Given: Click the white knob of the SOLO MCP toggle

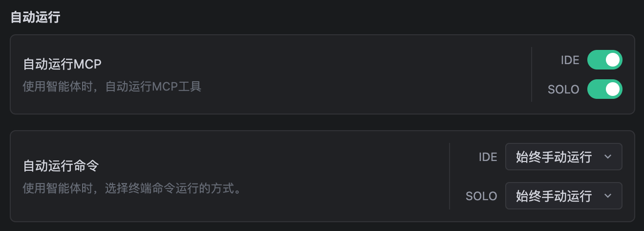Looking at the screenshot, I should [x=613, y=89].
